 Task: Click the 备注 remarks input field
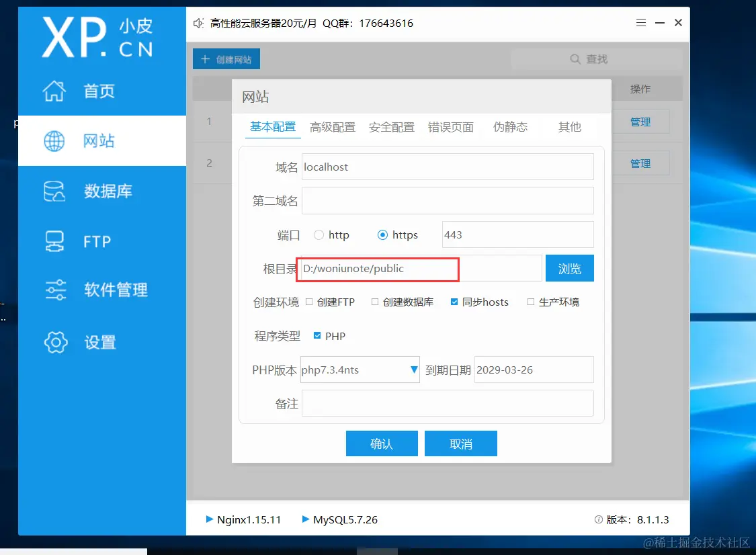[448, 403]
